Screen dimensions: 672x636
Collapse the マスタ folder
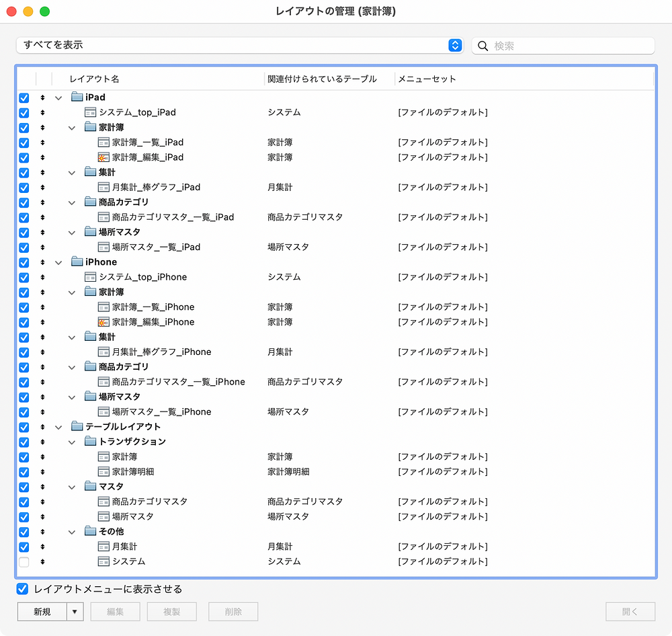pos(72,487)
